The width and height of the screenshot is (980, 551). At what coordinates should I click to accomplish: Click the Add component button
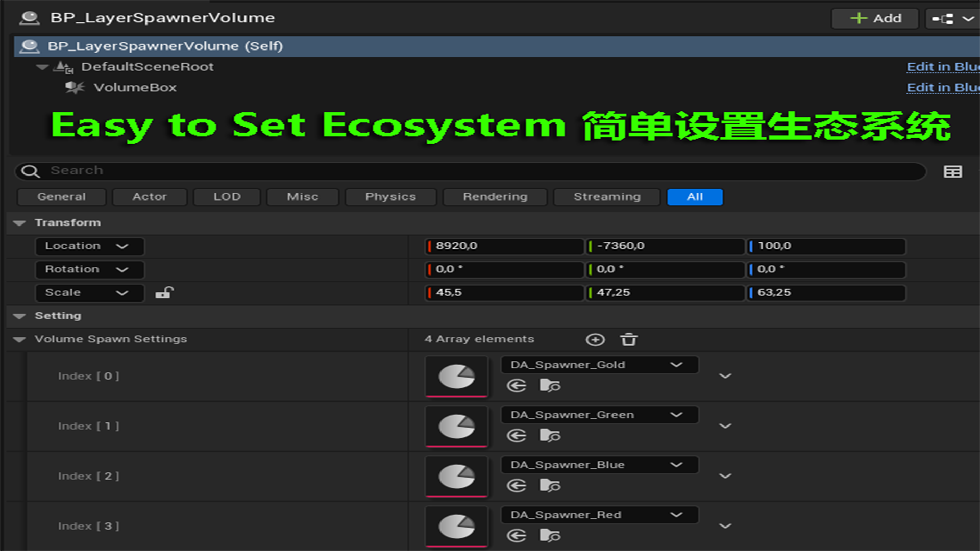pyautogui.click(x=875, y=18)
